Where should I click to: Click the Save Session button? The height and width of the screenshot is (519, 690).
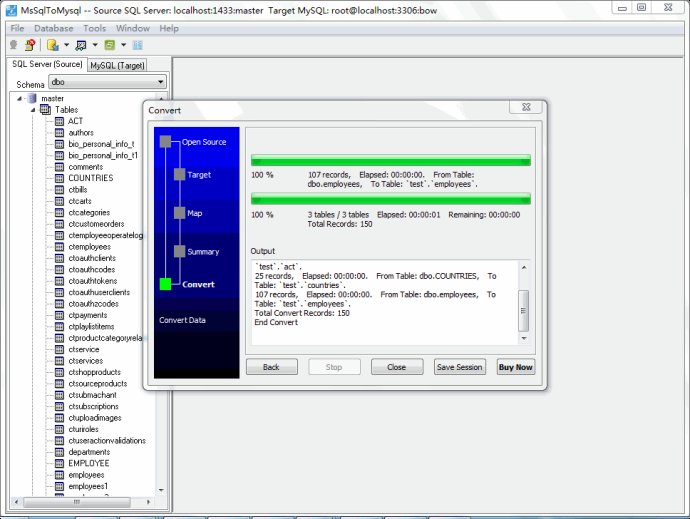(460, 367)
